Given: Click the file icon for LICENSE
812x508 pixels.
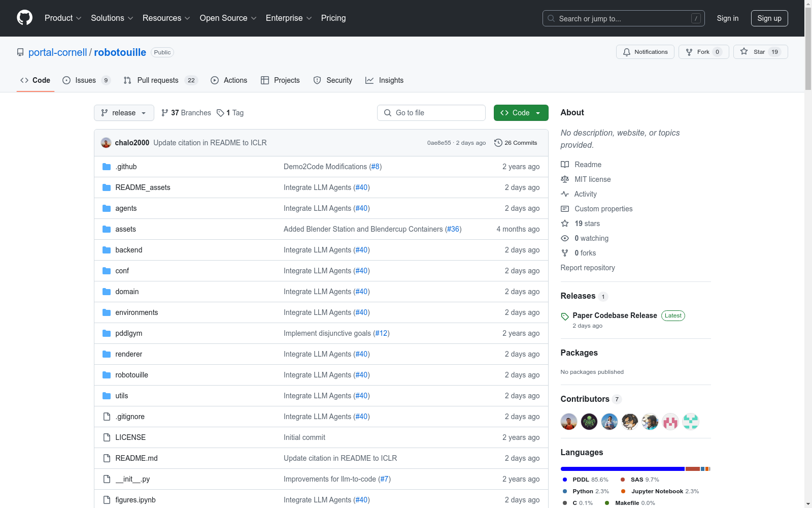Looking at the screenshot, I should [x=107, y=437].
